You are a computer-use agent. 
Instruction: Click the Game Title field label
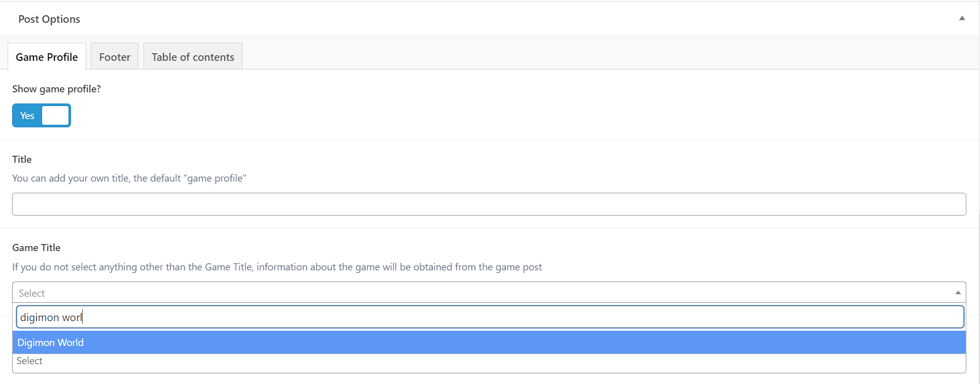click(x=37, y=248)
